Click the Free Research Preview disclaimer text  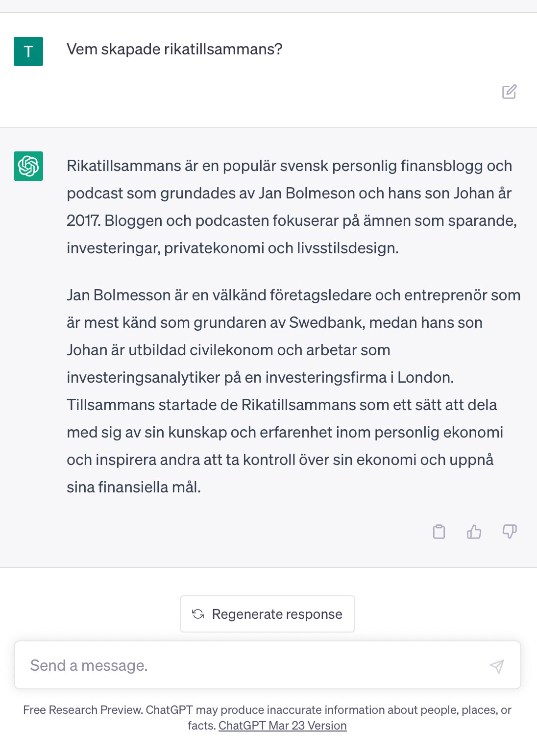pos(267,710)
